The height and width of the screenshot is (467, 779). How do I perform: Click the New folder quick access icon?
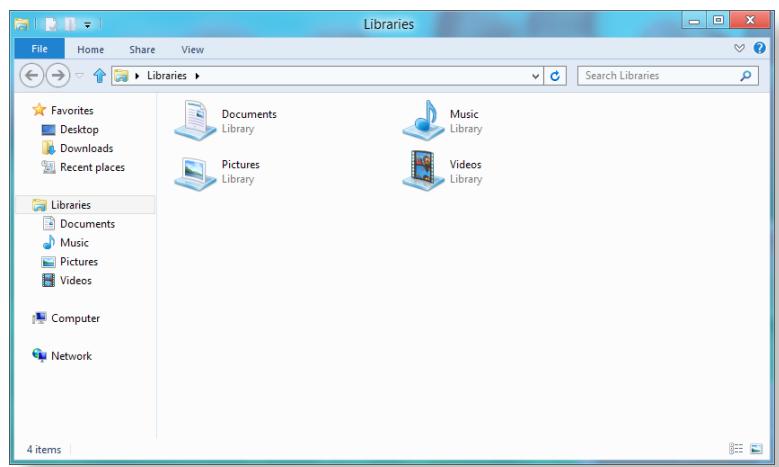(x=70, y=24)
